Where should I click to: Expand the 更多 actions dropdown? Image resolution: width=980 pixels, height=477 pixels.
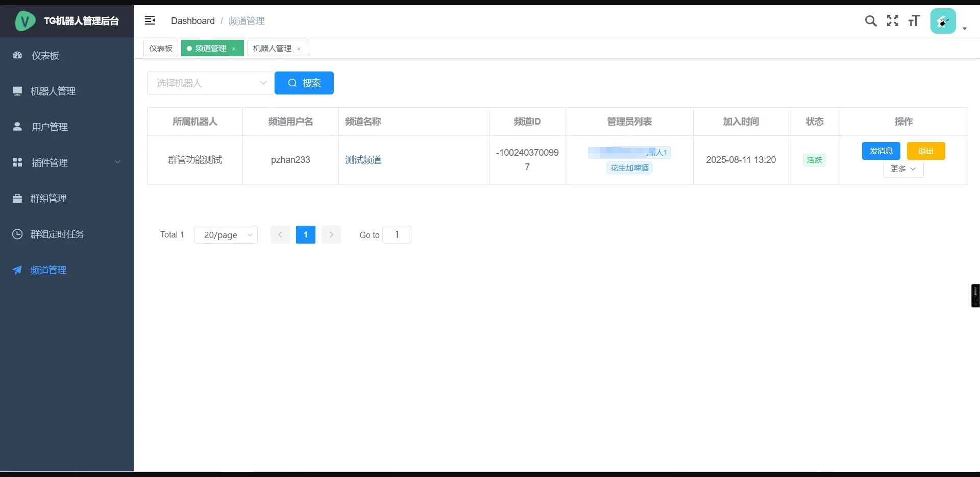point(903,169)
